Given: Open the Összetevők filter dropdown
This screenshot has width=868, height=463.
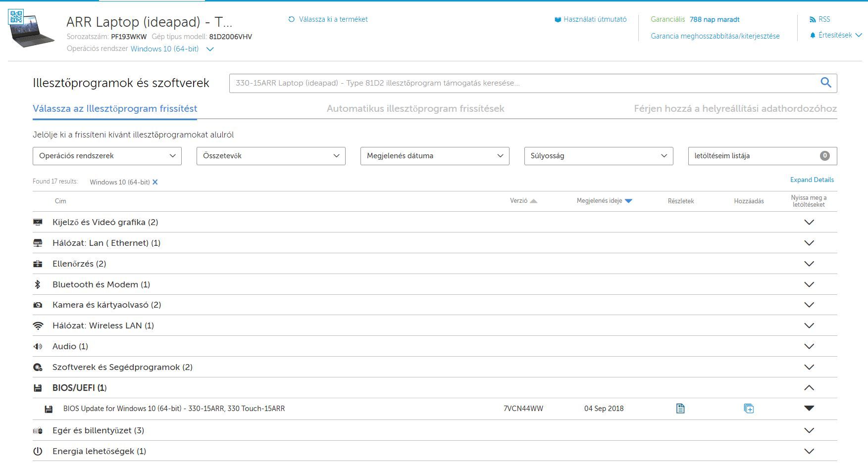Looking at the screenshot, I should [271, 156].
